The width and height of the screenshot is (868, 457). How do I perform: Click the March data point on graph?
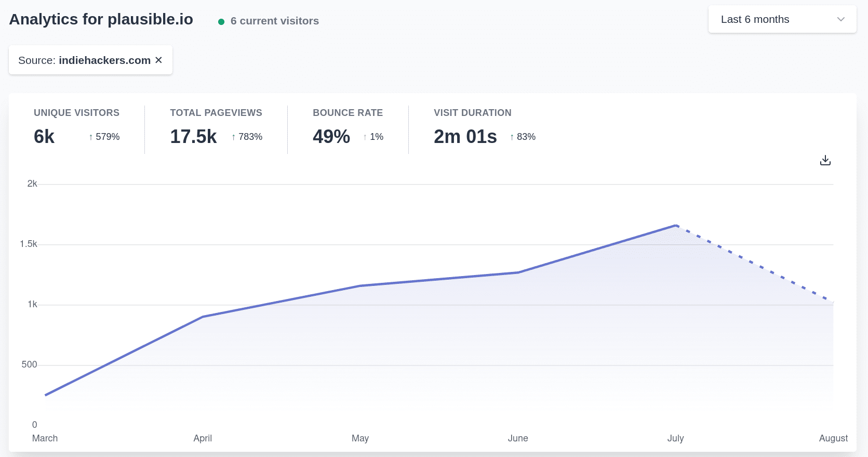click(46, 395)
